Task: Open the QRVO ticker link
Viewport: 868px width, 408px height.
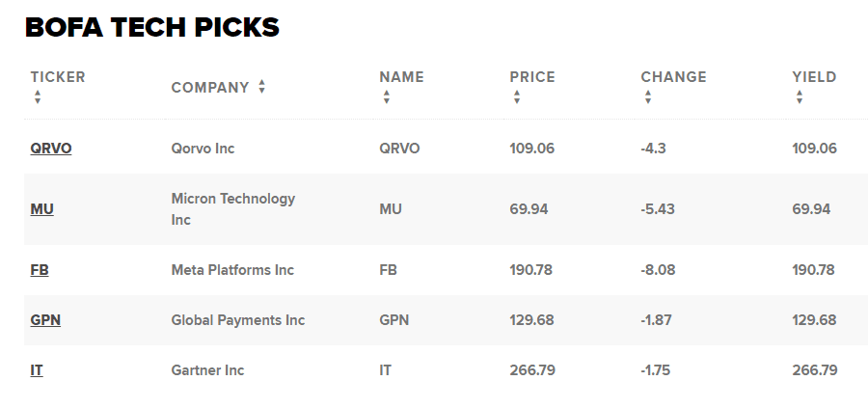Action: click(51, 149)
